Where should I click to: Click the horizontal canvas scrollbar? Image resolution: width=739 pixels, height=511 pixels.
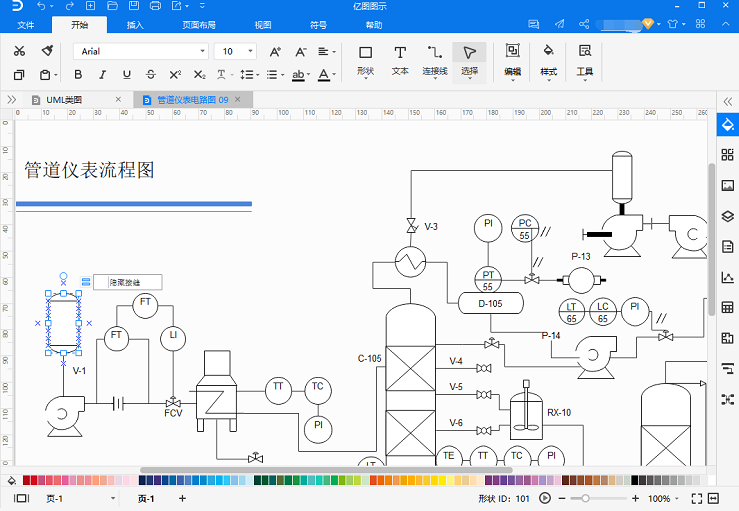tap(326, 470)
